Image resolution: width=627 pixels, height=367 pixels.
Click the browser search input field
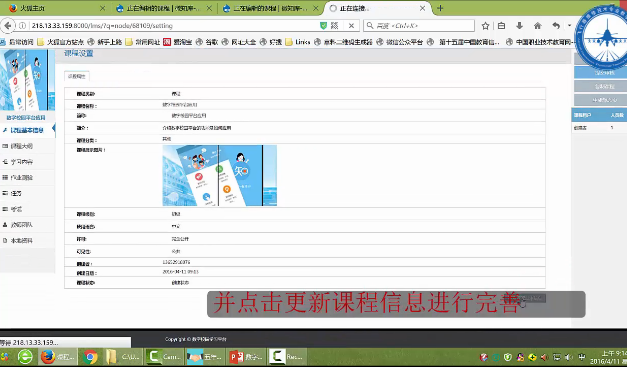419,26
